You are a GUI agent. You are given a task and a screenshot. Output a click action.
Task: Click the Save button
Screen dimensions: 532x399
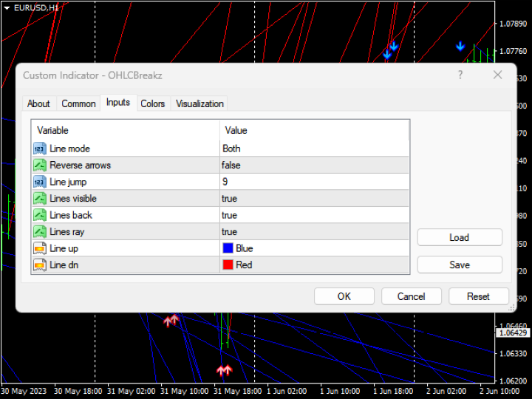(460, 265)
